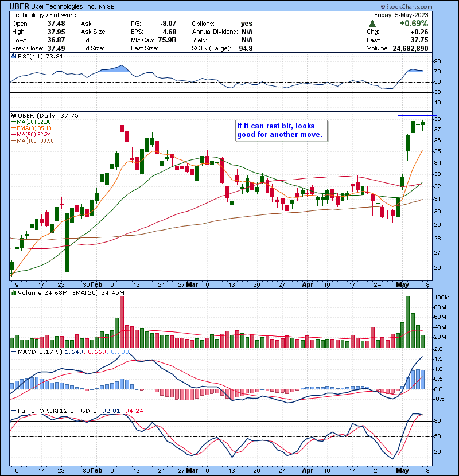The width and height of the screenshot is (459, 476).
Task: Click the Mkt Cap value 75.9B
Action: coord(167,40)
